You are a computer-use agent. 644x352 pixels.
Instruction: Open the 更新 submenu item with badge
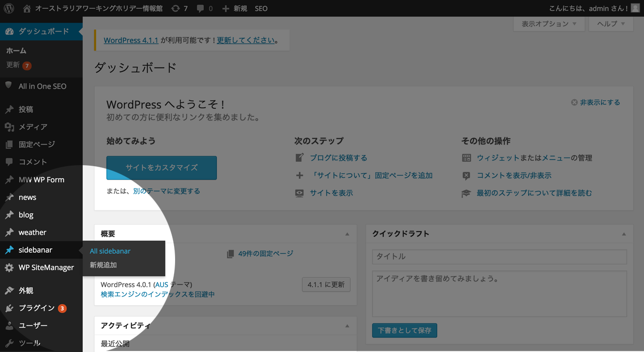pos(19,65)
